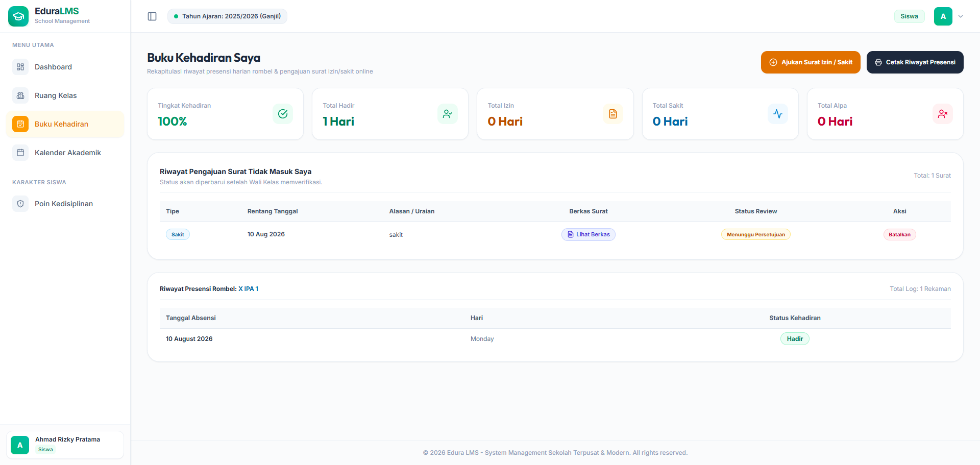Click the 10 Aug 2026 date cell
The width and height of the screenshot is (980, 465).
coord(266,234)
